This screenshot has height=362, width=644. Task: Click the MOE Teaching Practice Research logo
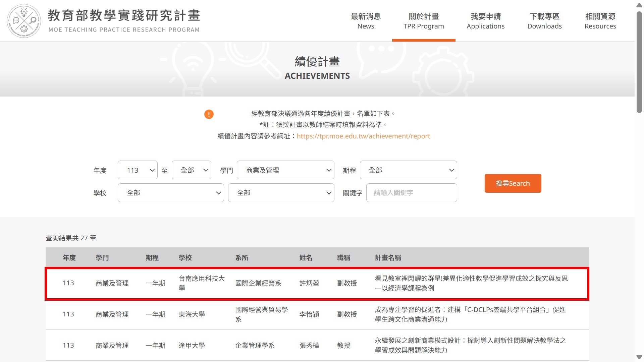24,21
